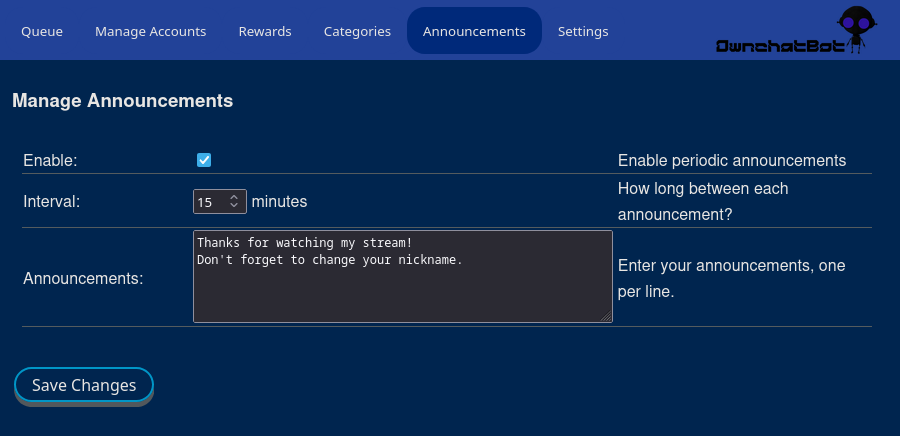
Task: Click the 'Enable periodic announcements' help text
Action: point(732,160)
